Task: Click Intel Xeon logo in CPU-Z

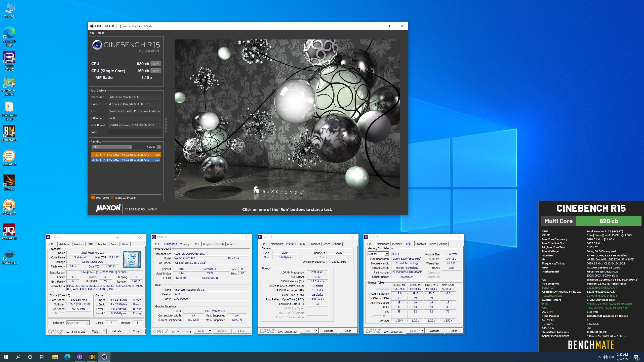Action: click(x=132, y=259)
